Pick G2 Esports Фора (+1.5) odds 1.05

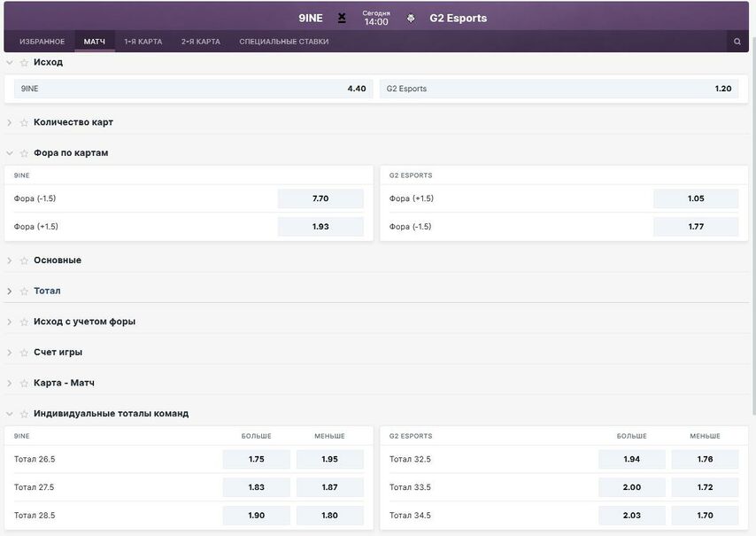click(x=696, y=198)
